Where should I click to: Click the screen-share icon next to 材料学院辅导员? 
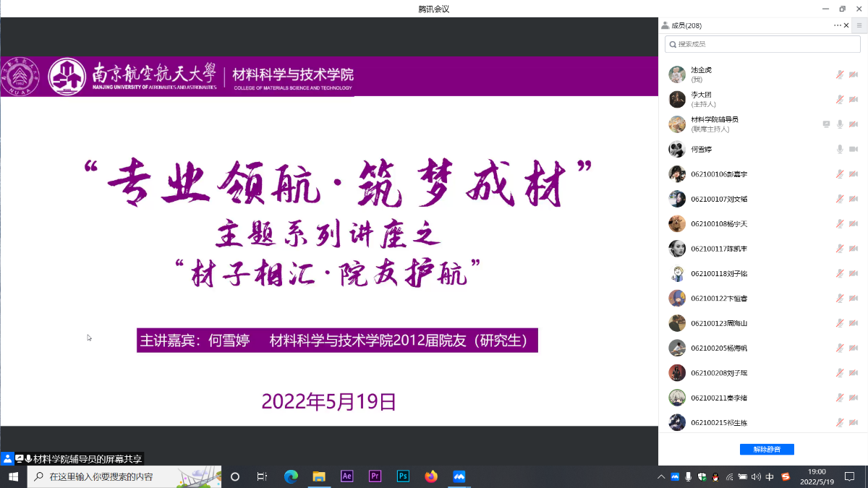[x=826, y=124]
